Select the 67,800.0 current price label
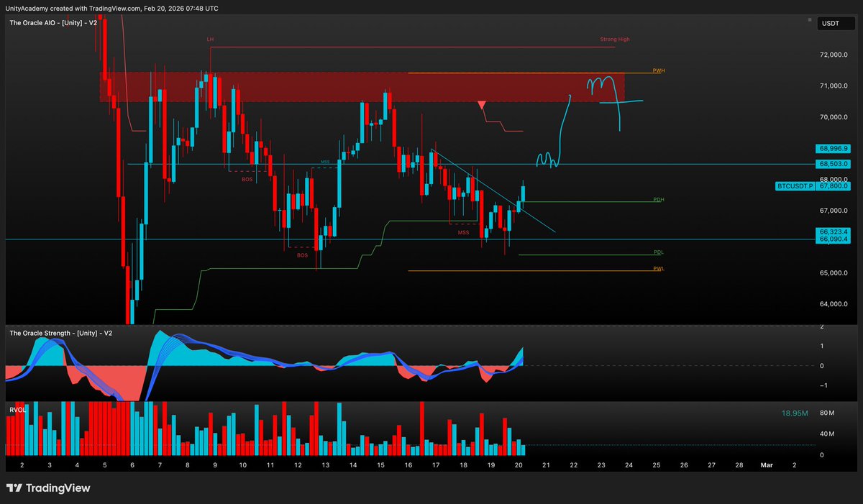The width and height of the screenshot is (863, 504). coord(832,185)
